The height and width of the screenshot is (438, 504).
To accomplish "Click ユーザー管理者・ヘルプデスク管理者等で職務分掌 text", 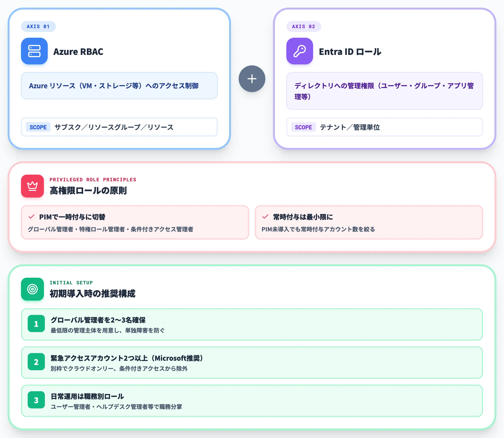I will [116, 407].
